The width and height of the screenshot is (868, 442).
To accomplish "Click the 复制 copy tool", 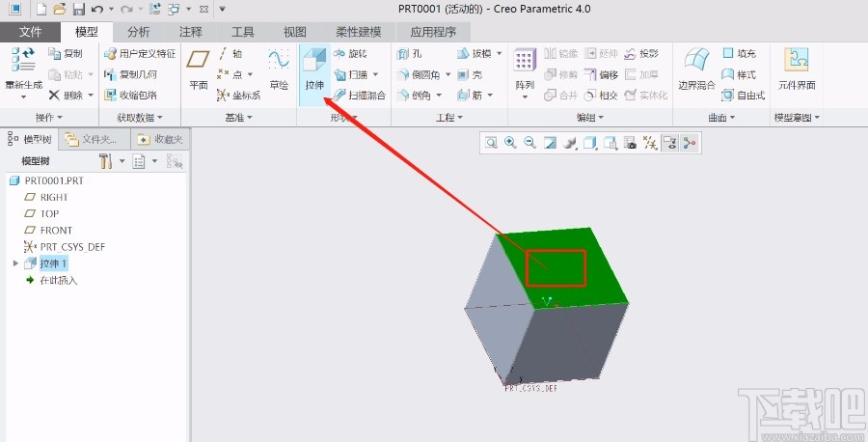I will click(x=65, y=54).
